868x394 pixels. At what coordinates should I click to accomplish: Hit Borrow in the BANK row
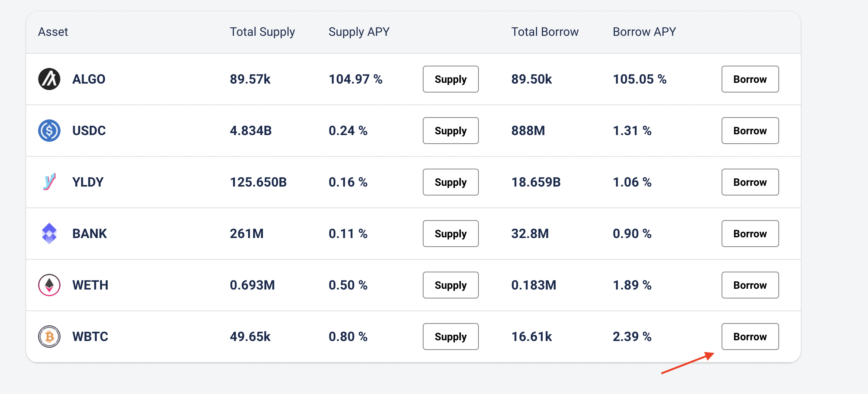[750, 234]
